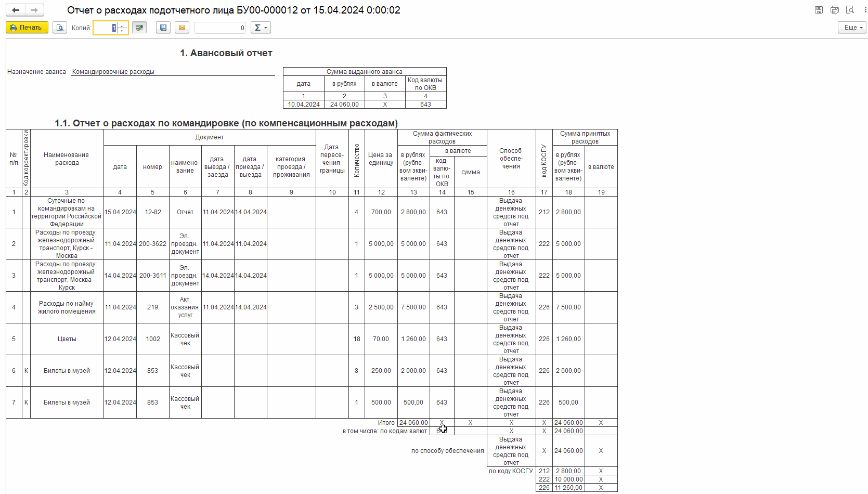Select Расходы по найму жилого помещения cell

point(67,307)
